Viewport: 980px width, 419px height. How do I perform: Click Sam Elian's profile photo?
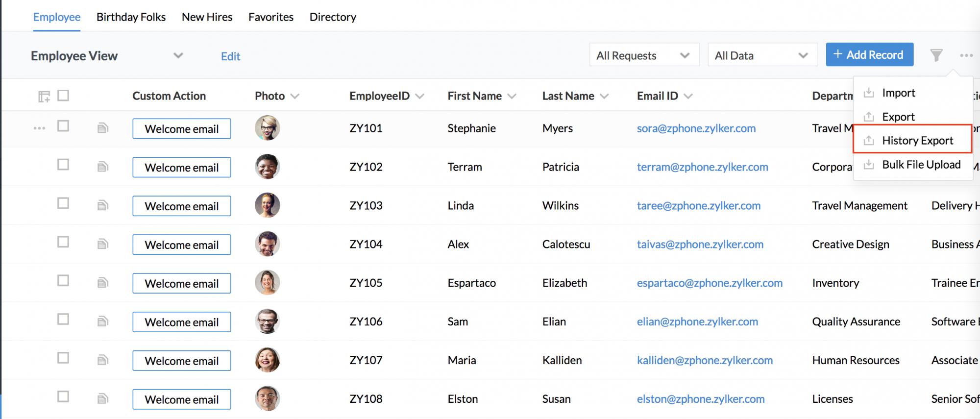coord(268,321)
